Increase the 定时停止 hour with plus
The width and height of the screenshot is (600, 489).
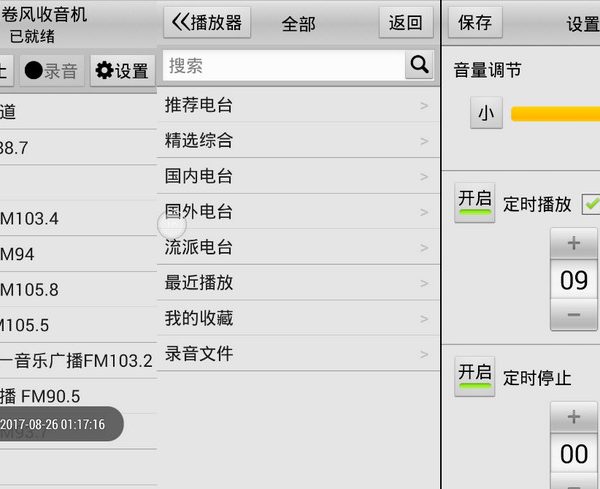pyautogui.click(x=574, y=418)
